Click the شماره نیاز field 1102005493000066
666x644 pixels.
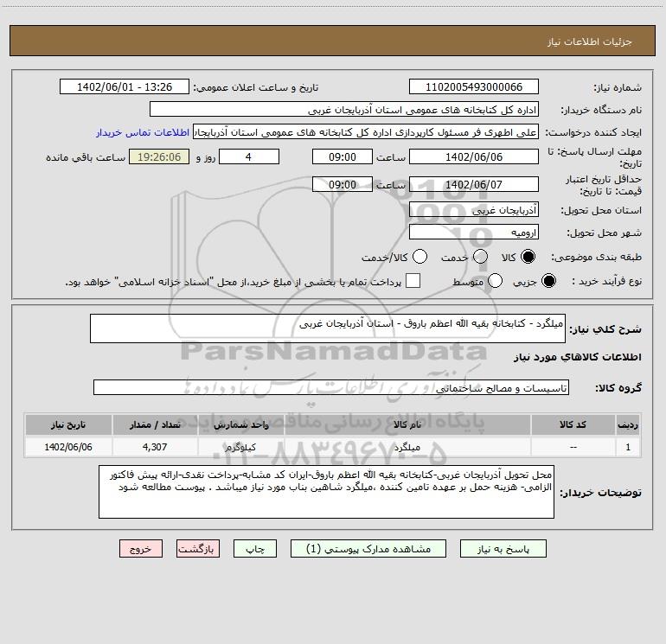[x=474, y=86]
